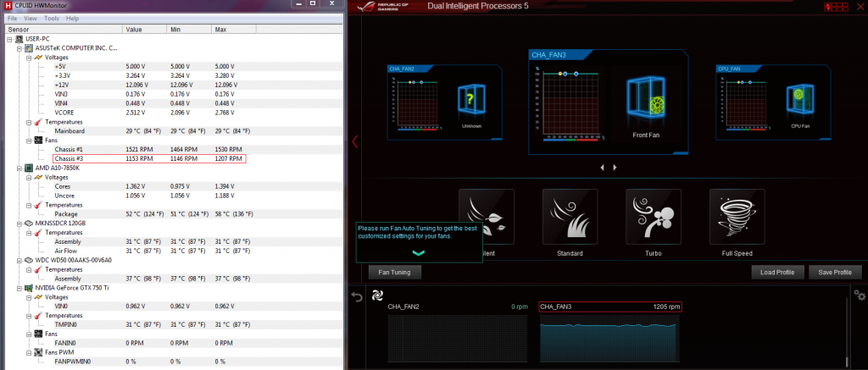Viewport: 868px width, 370px height.
Task: Click the red left arrow on sidebar
Action: [x=355, y=141]
